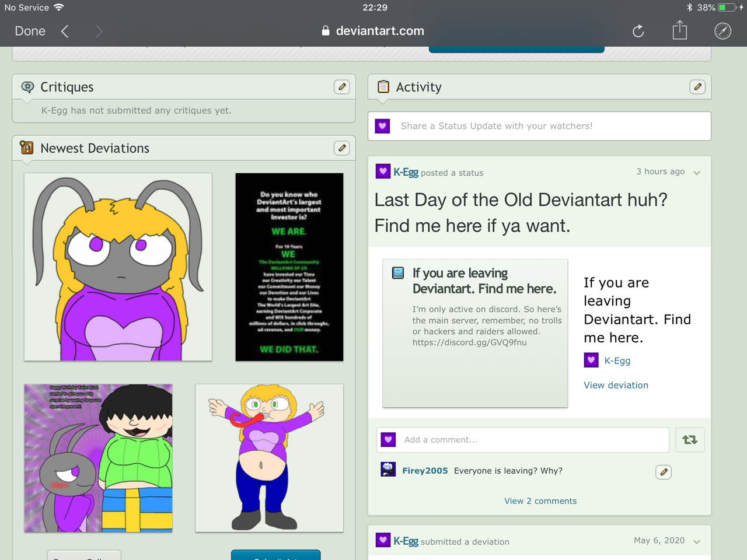
Task: Click View 2 comments
Action: (x=540, y=501)
